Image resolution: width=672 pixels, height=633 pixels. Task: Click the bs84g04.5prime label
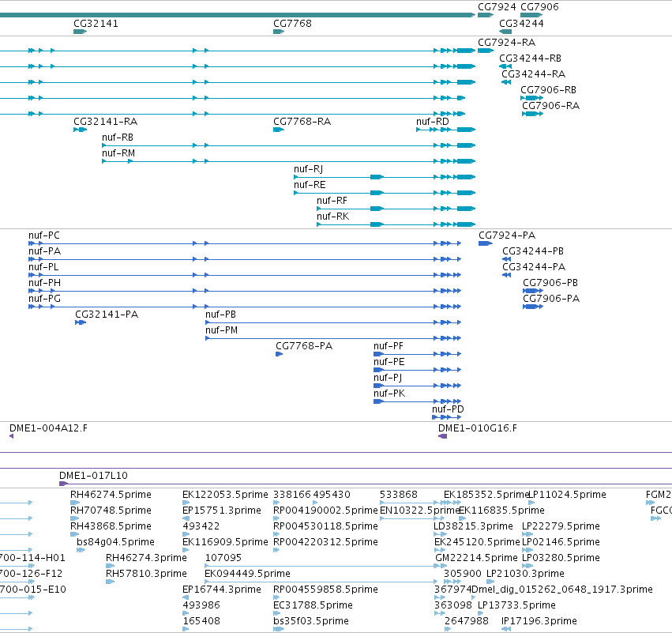(x=116, y=542)
